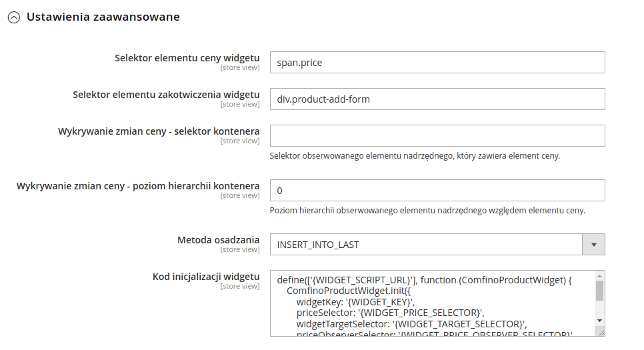Focus the empty container selector input

tap(437, 136)
